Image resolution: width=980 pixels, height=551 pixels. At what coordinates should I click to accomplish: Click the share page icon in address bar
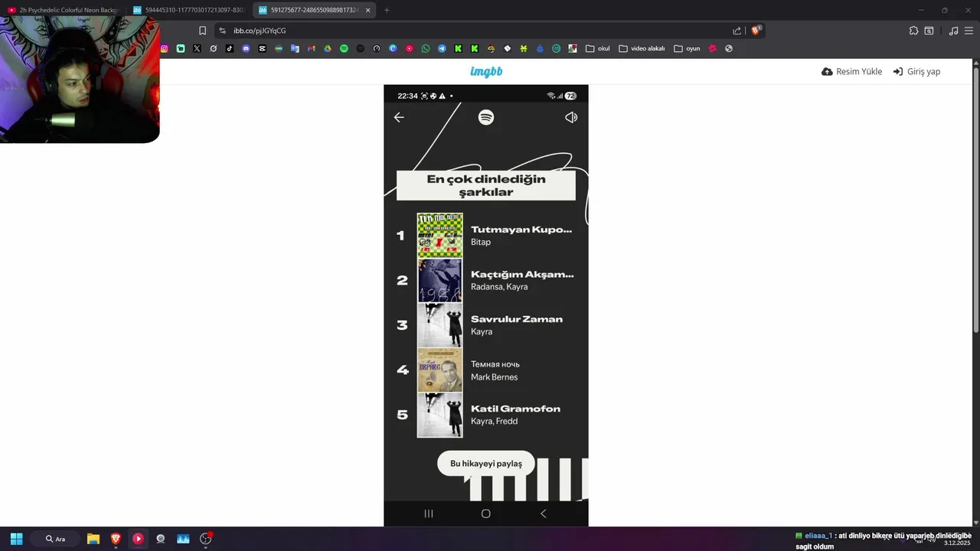pos(737,31)
